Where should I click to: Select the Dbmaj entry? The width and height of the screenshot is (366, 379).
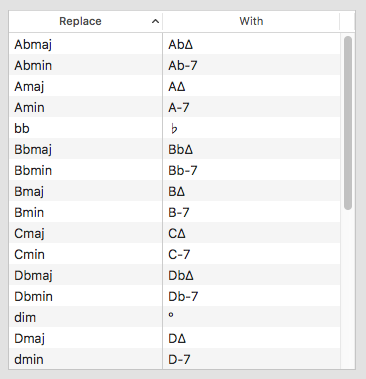[x=33, y=276]
